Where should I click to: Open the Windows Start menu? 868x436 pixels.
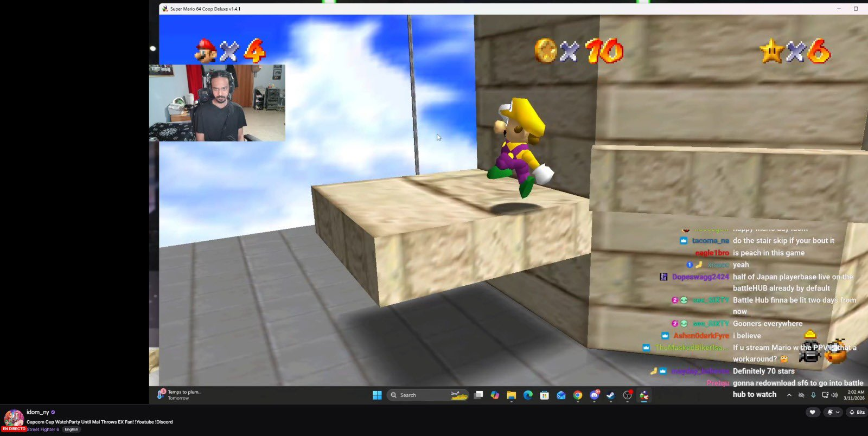click(x=377, y=395)
